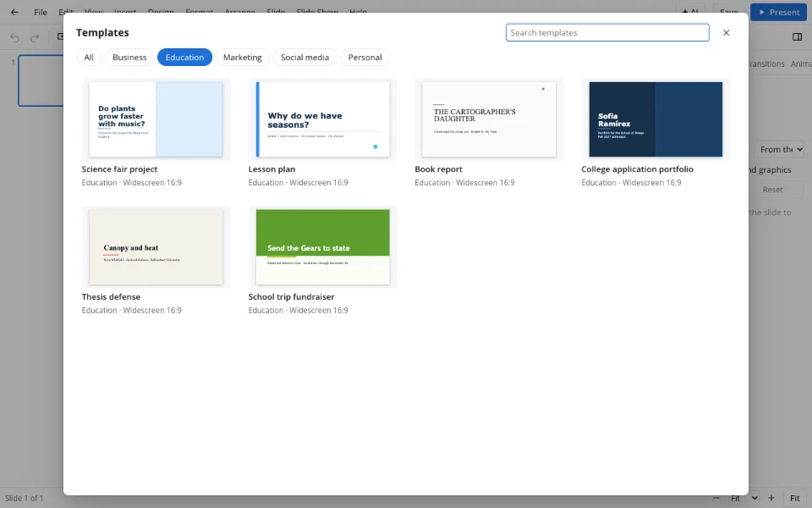Open the Transitions tab

tap(766, 63)
